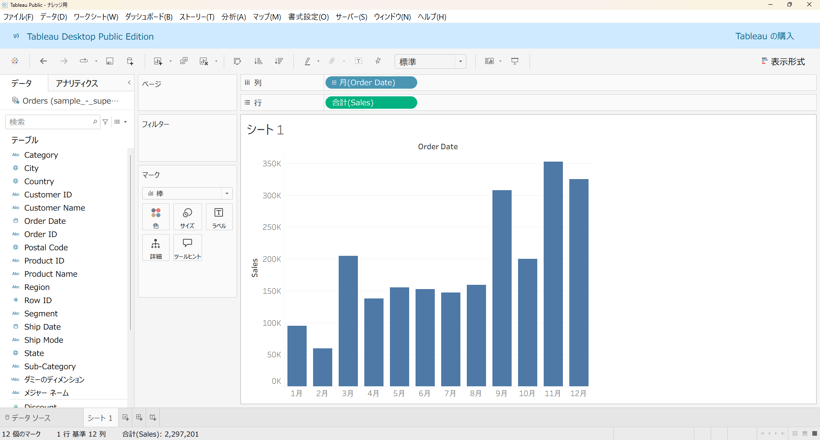This screenshot has width=820, height=440.
Task: Select the ダミーのディメンション field
Action: tap(54, 379)
